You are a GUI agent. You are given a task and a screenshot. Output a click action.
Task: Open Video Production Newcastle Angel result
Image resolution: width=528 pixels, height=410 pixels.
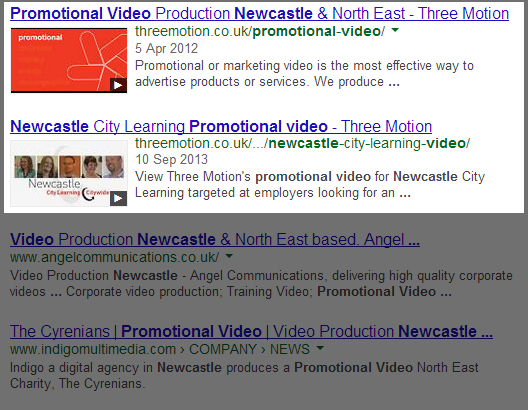click(215, 240)
